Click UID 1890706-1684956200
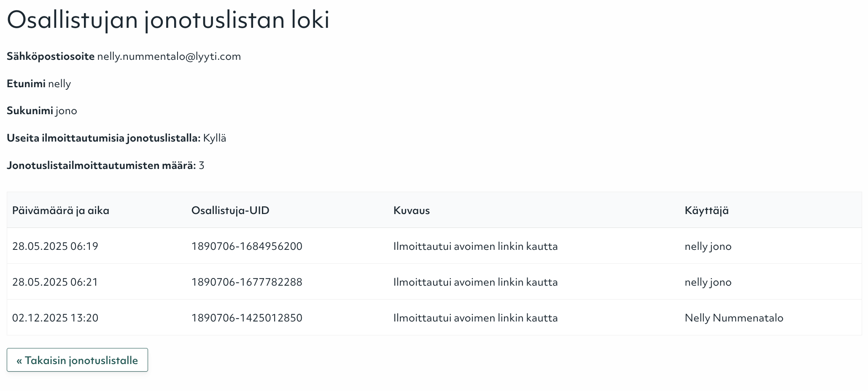 point(247,246)
